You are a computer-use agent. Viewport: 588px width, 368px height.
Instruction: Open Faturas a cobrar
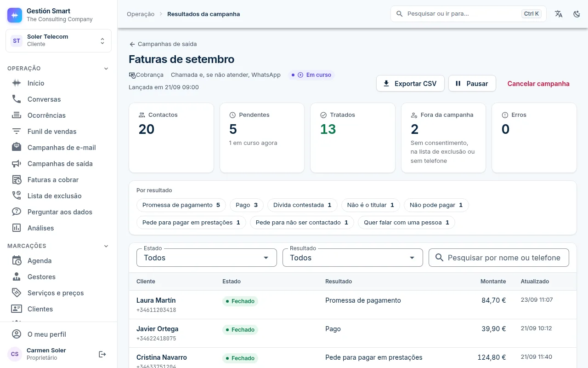[x=59, y=180]
